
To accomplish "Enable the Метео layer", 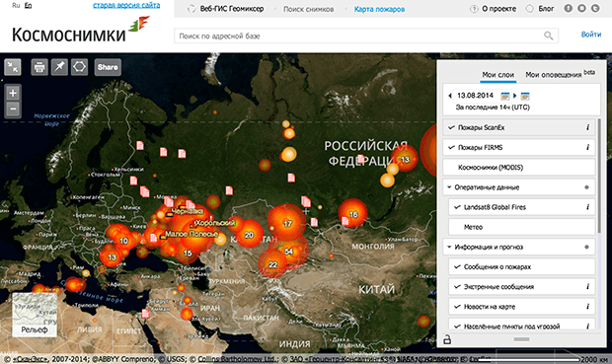I will [x=522, y=227].
